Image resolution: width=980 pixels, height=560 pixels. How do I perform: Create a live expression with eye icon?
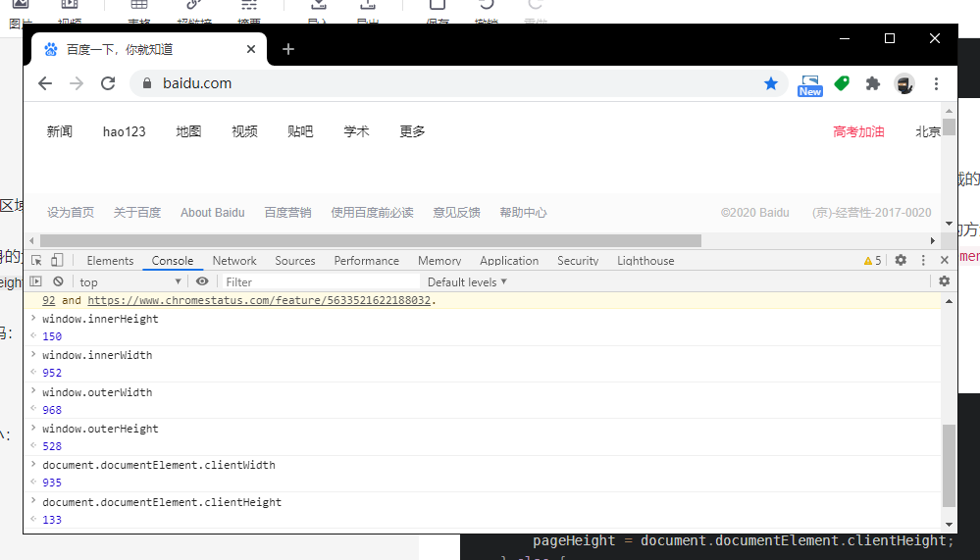pos(202,281)
